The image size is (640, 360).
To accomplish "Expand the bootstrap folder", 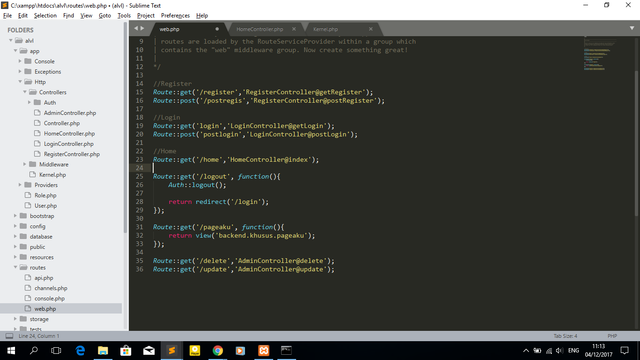I will pos(16,216).
